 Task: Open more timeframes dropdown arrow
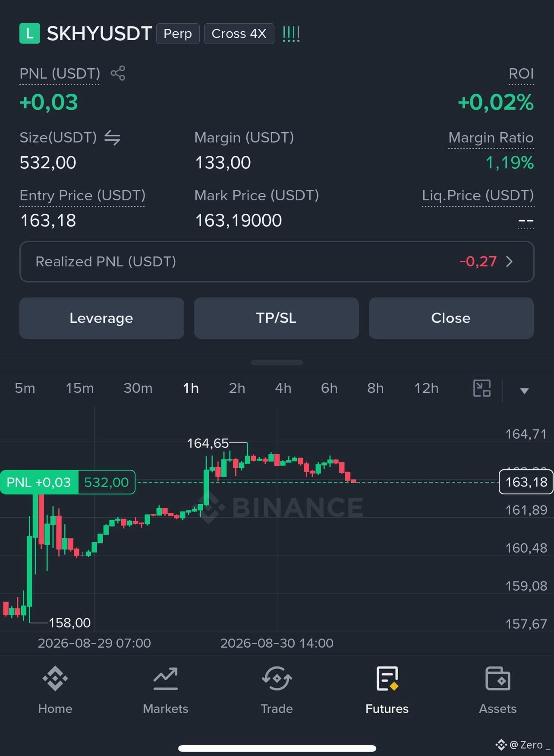[524, 391]
